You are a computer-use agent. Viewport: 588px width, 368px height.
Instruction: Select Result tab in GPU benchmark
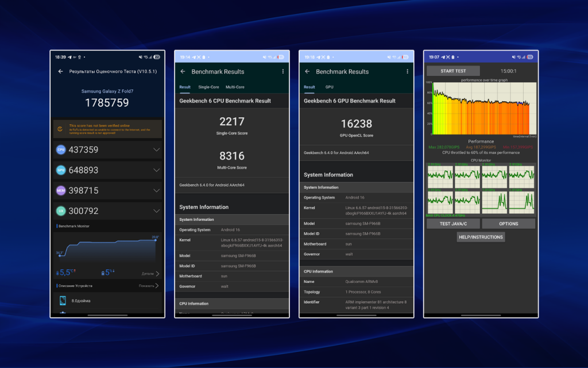[x=310, y=87]
